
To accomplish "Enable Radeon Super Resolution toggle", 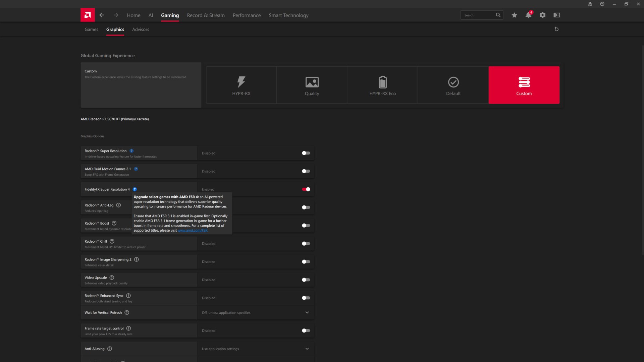I will pos(306,153).
